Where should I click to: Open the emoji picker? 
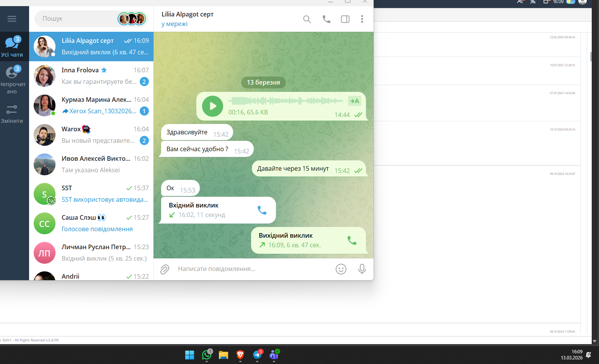point(341,269)
